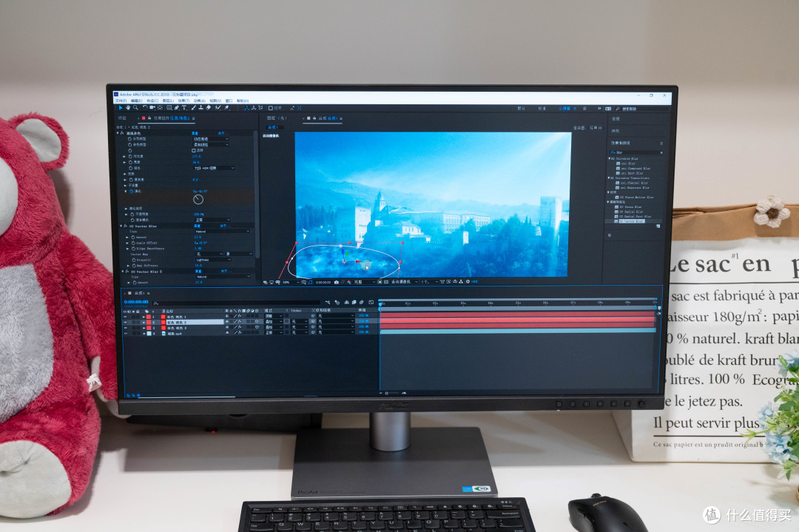Click the composition mini-flowchart icon in timeline

[x=328, y=302]
